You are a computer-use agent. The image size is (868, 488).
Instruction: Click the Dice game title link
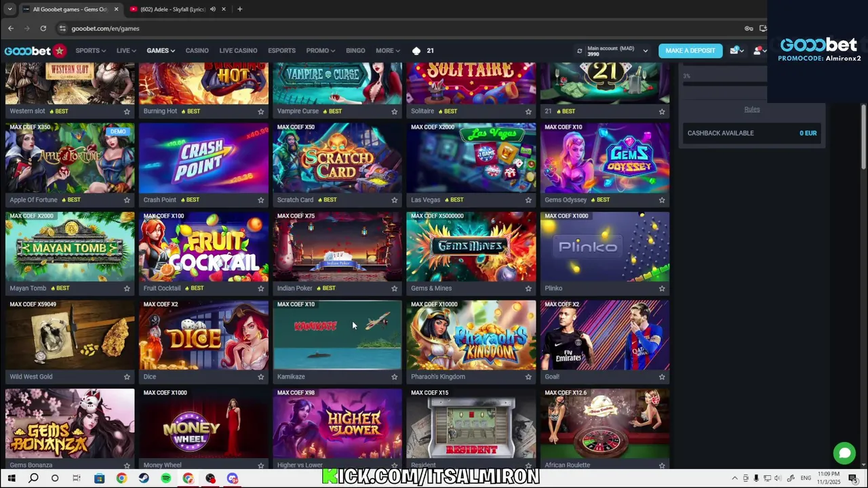click(149, 377)
